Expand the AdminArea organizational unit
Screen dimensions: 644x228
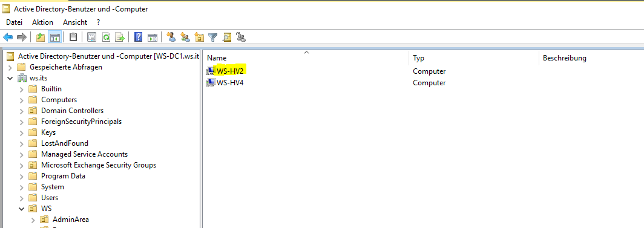point(33,220)
